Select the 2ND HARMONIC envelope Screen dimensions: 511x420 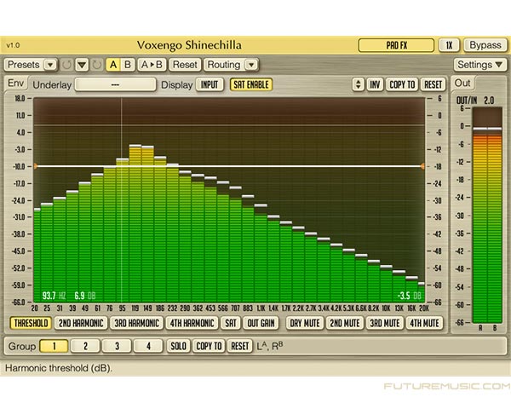coord(81,323)
